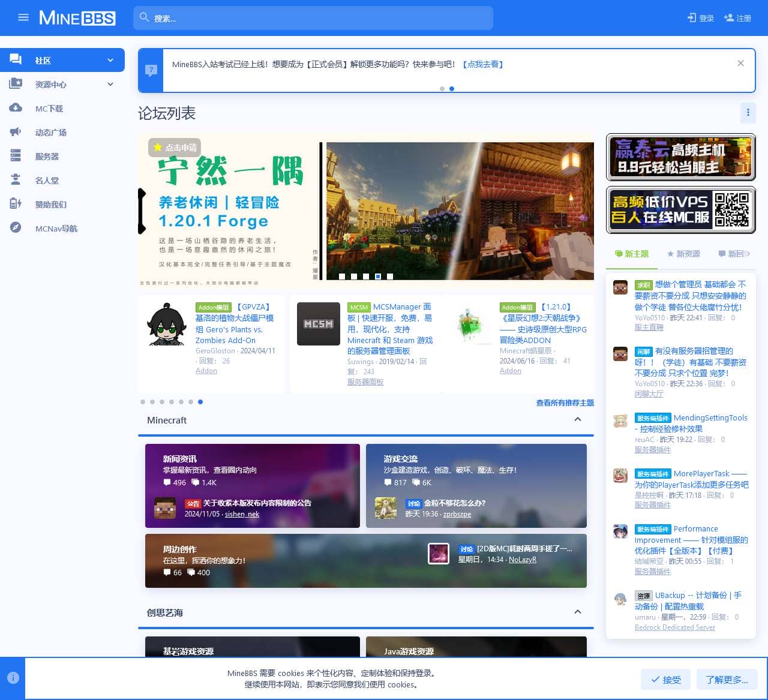Expand the 资源中心 sidebar dropdown
Viewport: 768px width, 700px height.
[110, 84]
